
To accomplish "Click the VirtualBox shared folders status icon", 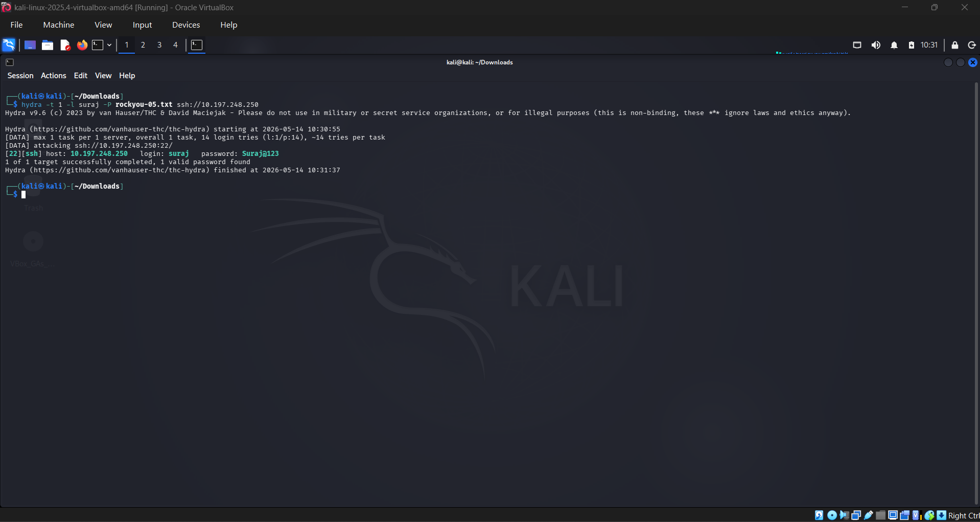I will [x=880, y=515].
